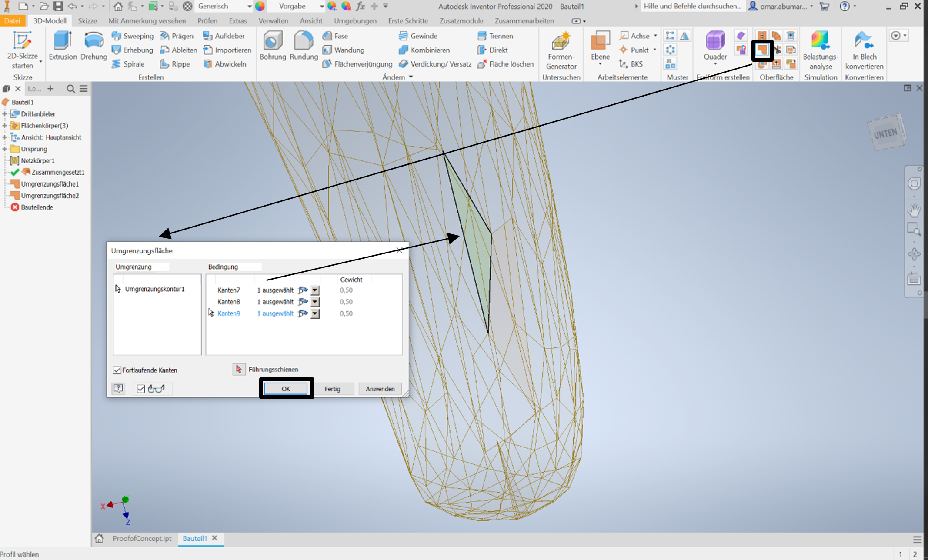Enable the Führungsschienen selector
Image resolution: width=928 pixels, height=560 pixels.
239,369
